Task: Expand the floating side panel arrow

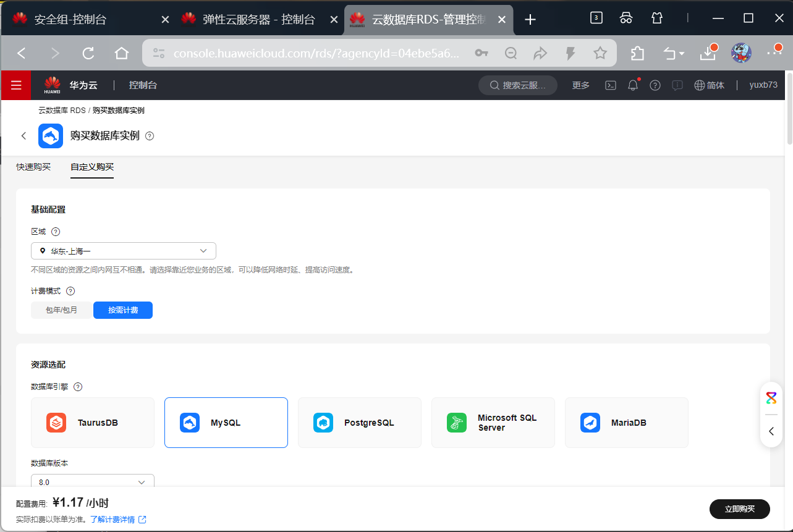Action: pyautogui.click(x=771, y=431)
